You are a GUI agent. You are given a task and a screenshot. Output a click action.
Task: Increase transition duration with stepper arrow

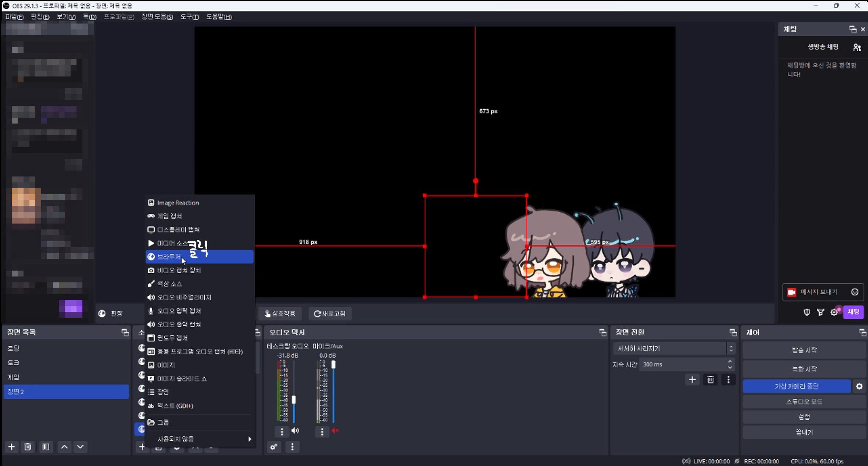pyautogui.click(x=730, y=361)
